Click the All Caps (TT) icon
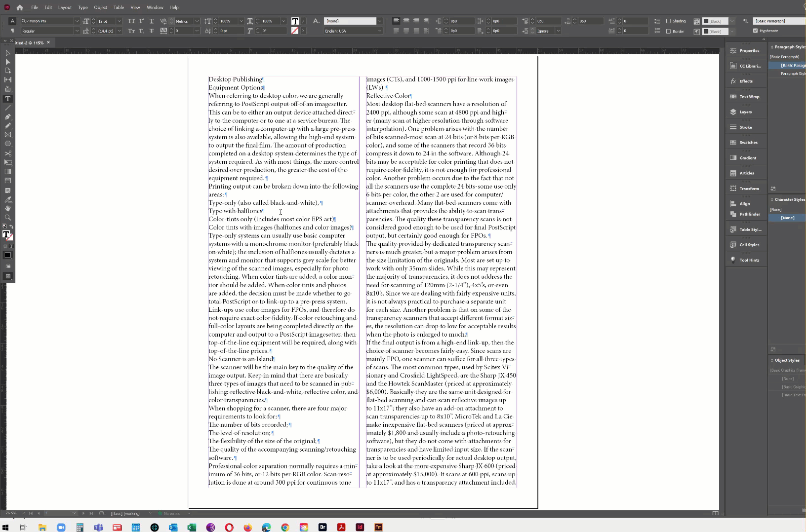 click(x=131, y=21)
